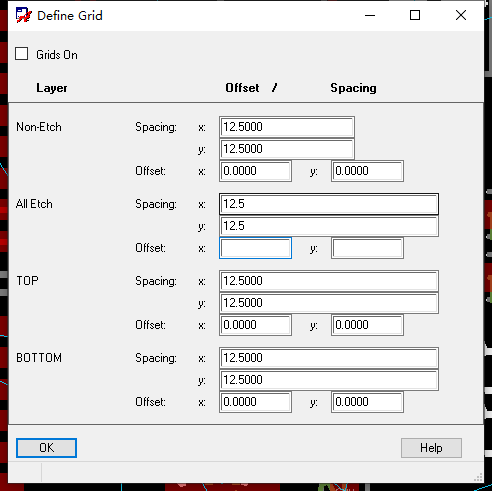This screenshot has height=491, width=492.
Task: Click the empty All Etch offset y field
Action: [x=367, y=248]
